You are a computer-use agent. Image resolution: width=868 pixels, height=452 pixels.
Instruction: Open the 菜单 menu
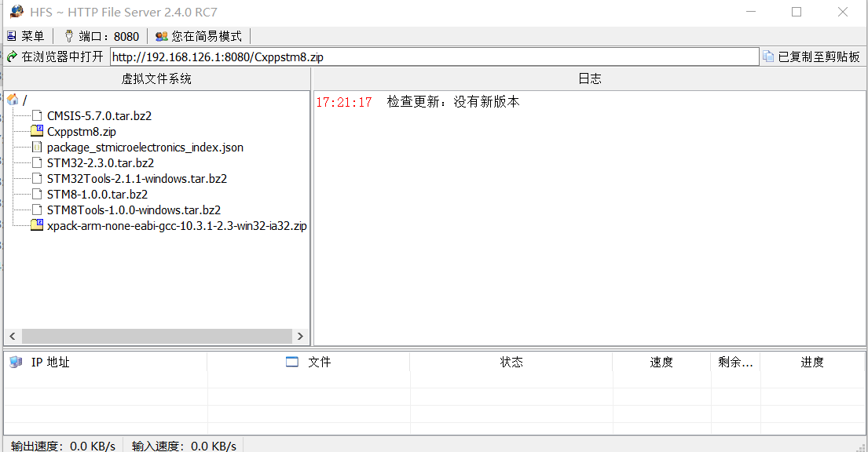(x=26, y=36)
